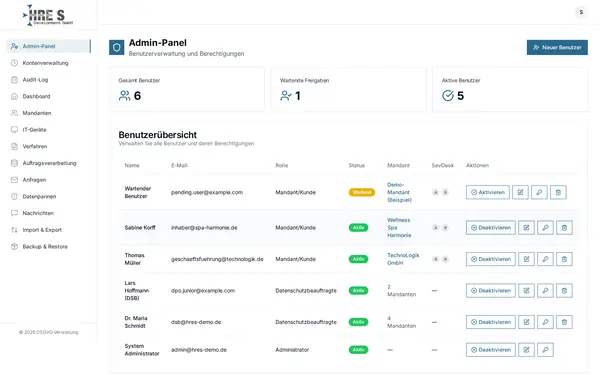Click "2 Mandanten" in Lars Hoffmann row
Image resolution: width=600 pixels, height=375 pixels.
pyautogui.click(x=401, y=291)
